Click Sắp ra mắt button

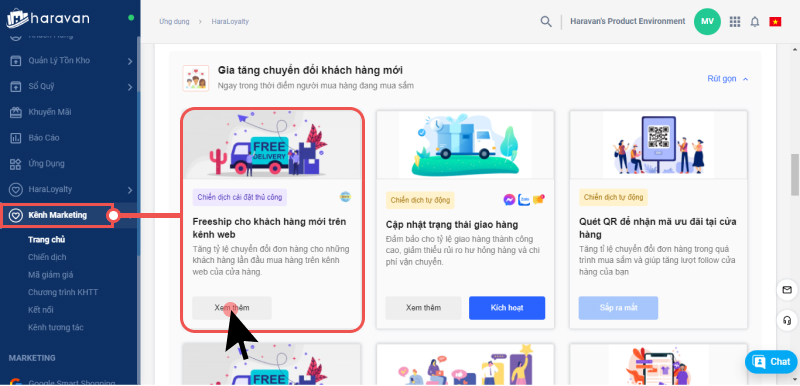(618, 308)
